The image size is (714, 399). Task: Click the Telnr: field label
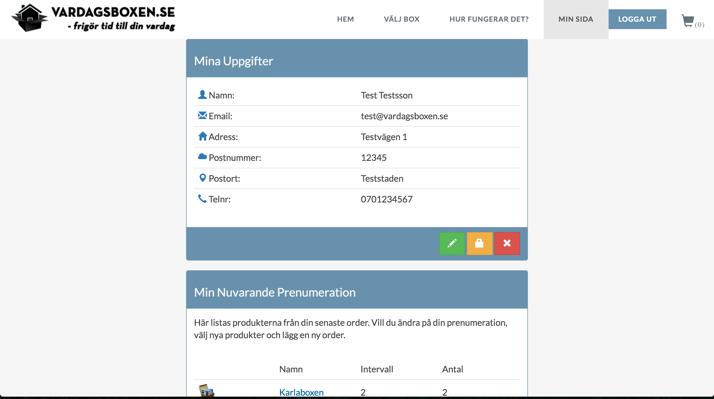pos(219,199)
